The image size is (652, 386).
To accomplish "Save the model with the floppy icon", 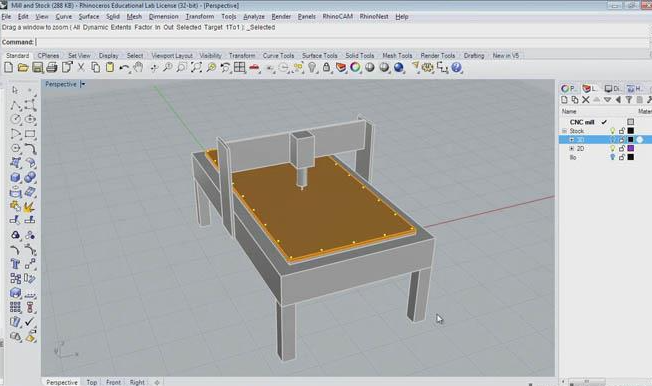I will pyautogui.click(x=37, y=67).
